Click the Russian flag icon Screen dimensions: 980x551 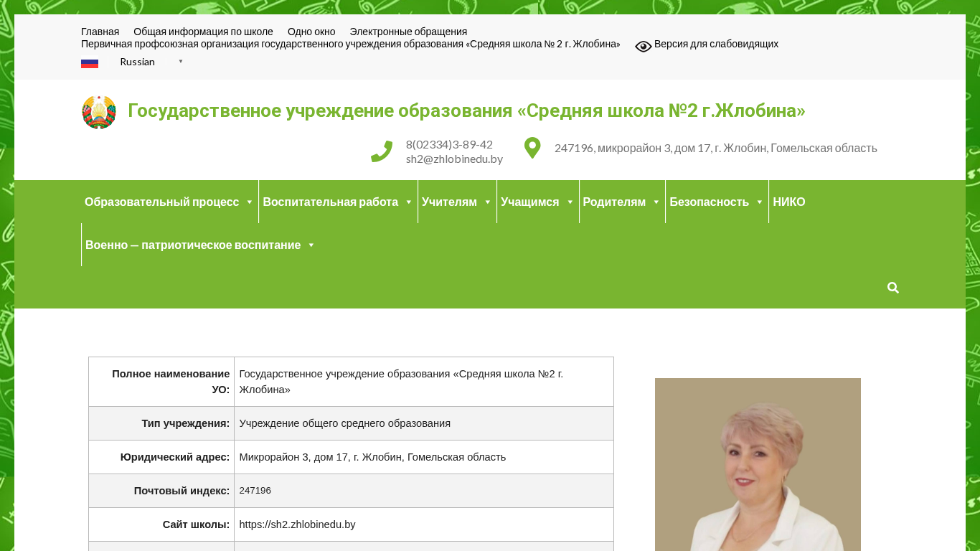(x=90, y=62)
